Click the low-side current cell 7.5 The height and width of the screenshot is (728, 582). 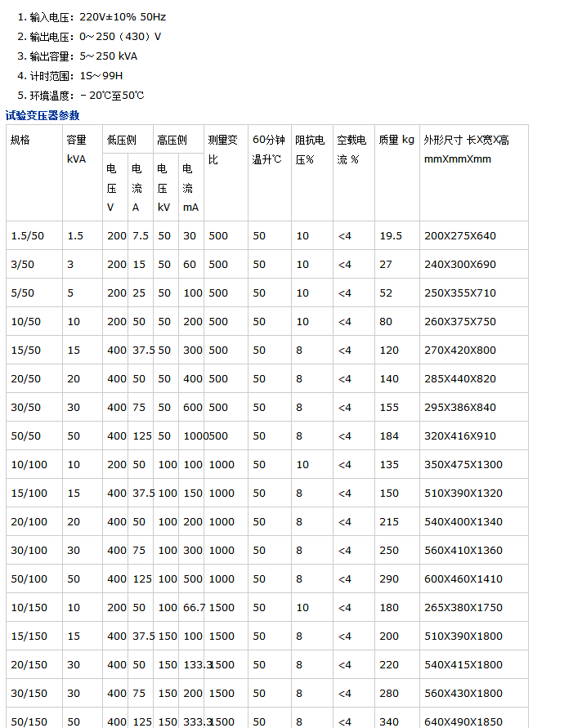click(x=141, y=236)
